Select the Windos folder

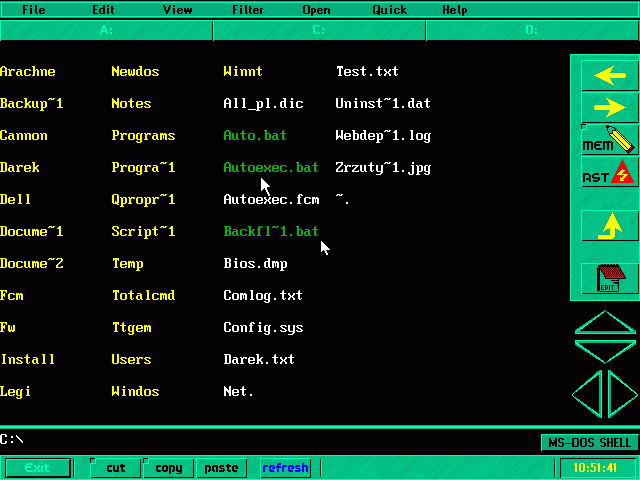pyautogui.click(x=136, y=391)
